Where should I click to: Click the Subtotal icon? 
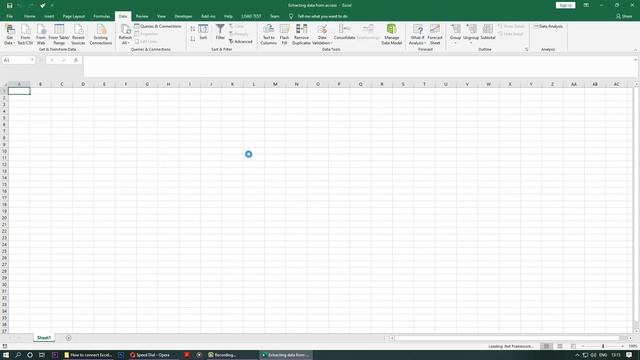[x=487, y=29]
